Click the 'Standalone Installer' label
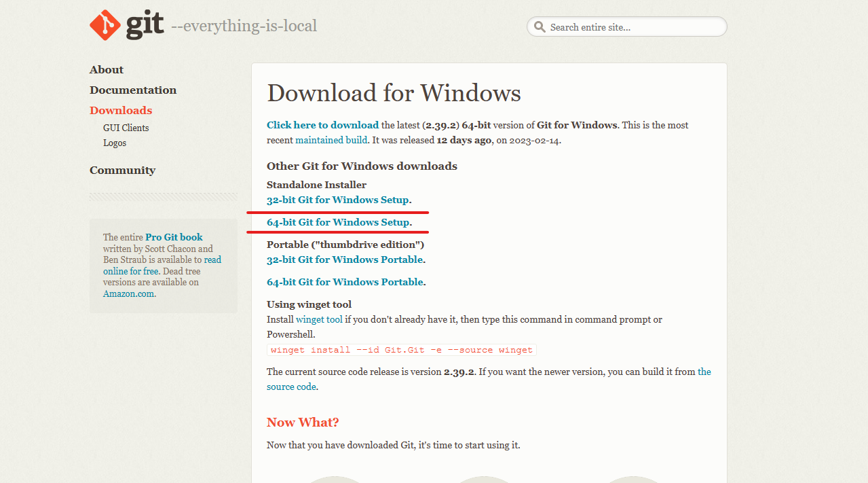 [316, 185]
